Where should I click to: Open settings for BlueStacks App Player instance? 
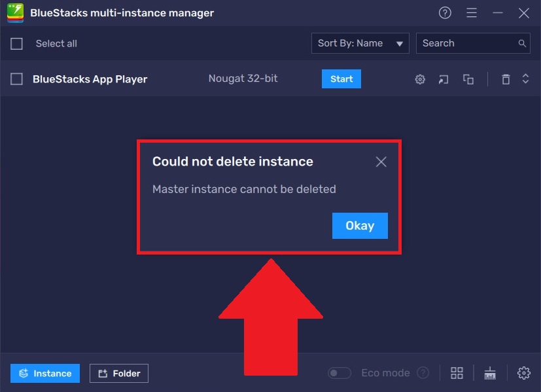[x=420, y=79]
